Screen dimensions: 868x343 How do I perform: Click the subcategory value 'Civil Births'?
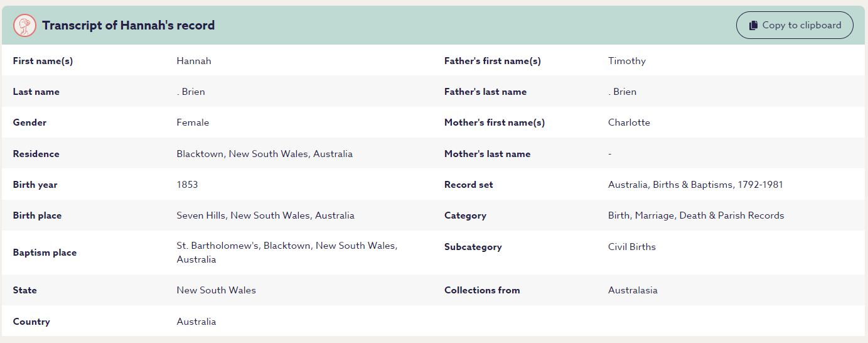click(631, 247)
